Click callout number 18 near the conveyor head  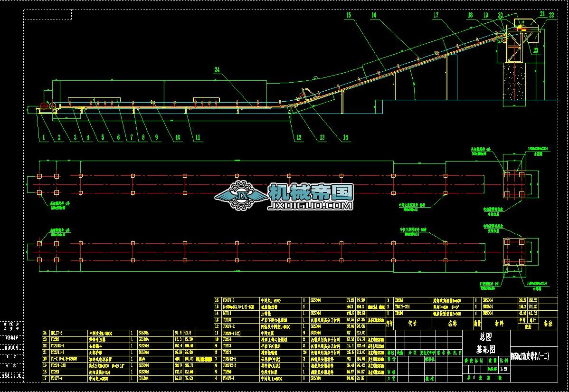click(470, 15)
